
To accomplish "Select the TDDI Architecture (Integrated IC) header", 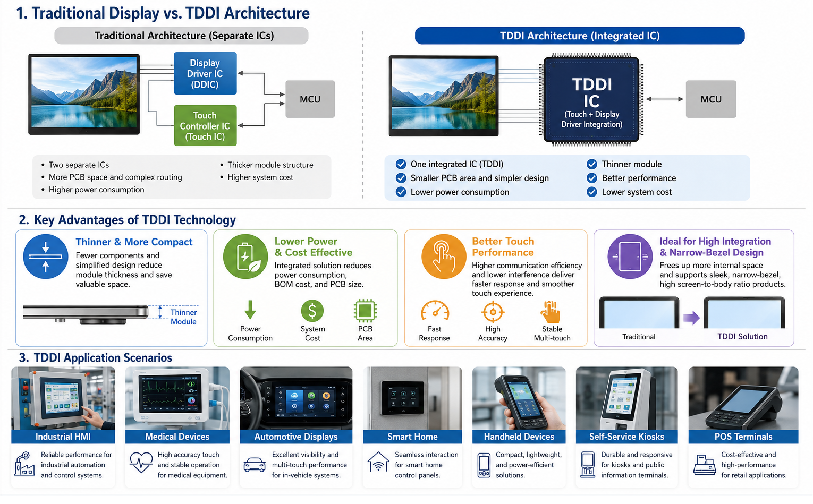I will pyautogui.click(x=580, y=36).
